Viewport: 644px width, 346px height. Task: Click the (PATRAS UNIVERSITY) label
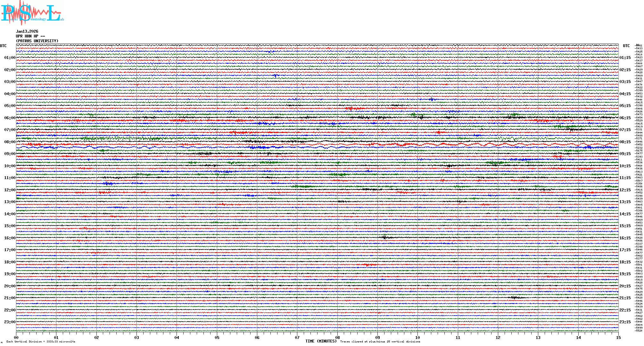tap(37, 41)
